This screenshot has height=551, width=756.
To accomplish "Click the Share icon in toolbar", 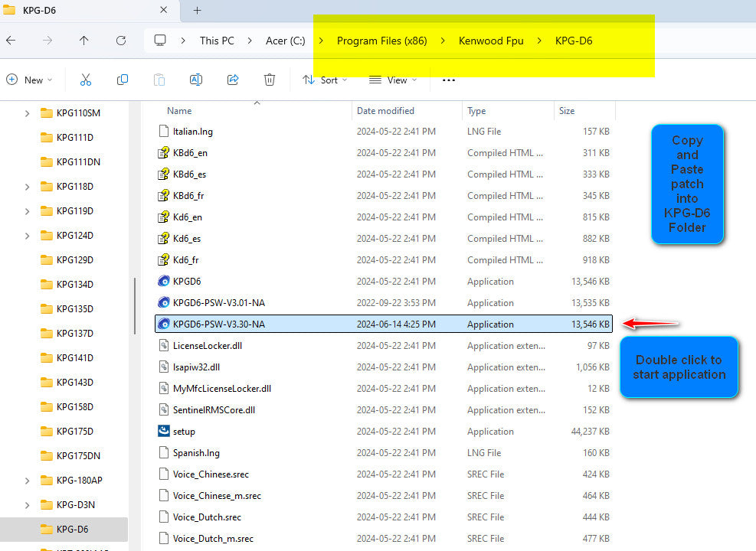I will [233, 80].
